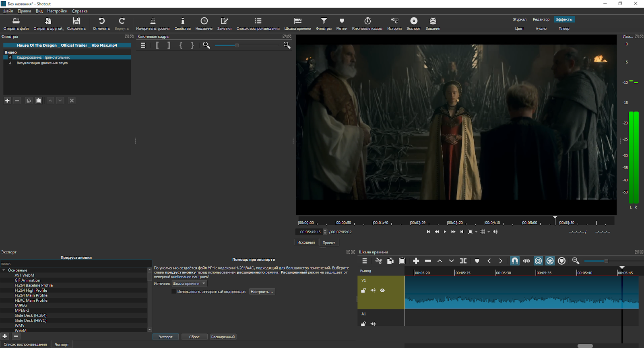Zoom out keyframes view

206,45
